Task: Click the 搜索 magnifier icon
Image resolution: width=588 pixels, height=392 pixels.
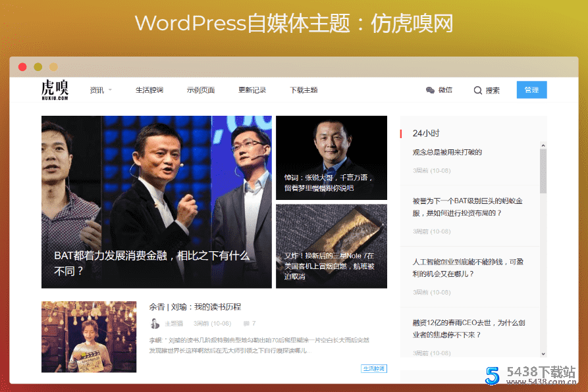Action: [477, 90]
